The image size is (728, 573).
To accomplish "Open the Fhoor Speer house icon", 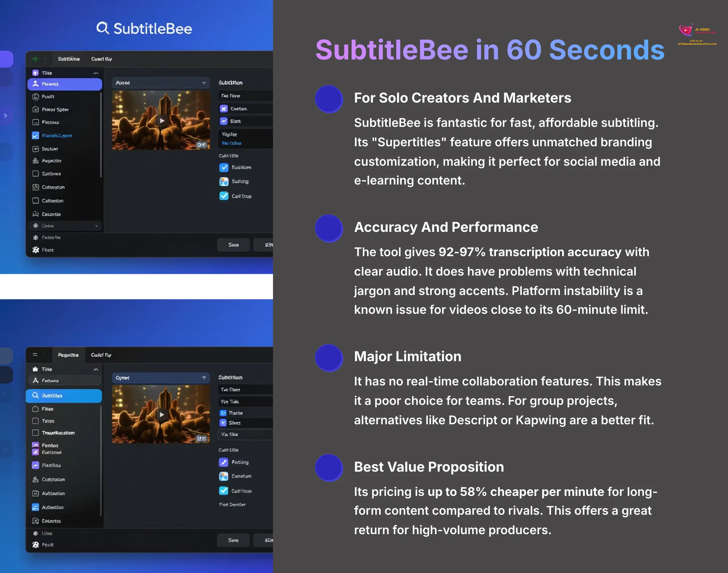I will point(35,109).
